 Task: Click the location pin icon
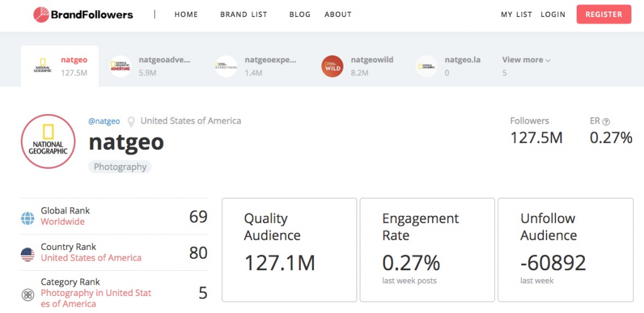[131, 122]
